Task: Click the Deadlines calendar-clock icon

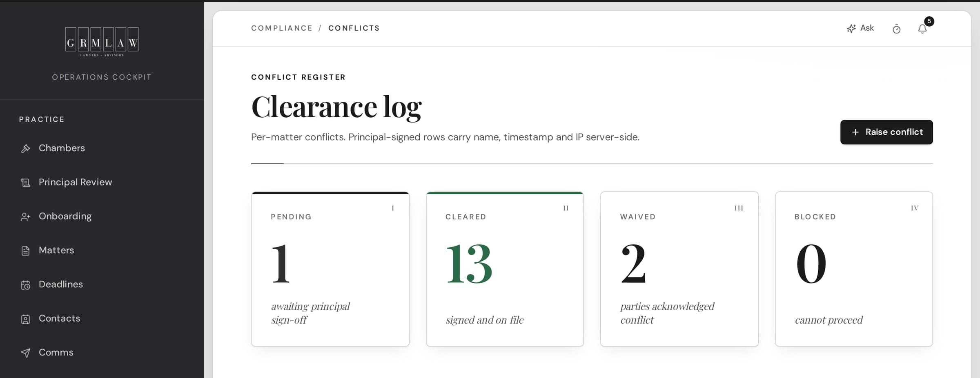Action: (x=26, y=285)
